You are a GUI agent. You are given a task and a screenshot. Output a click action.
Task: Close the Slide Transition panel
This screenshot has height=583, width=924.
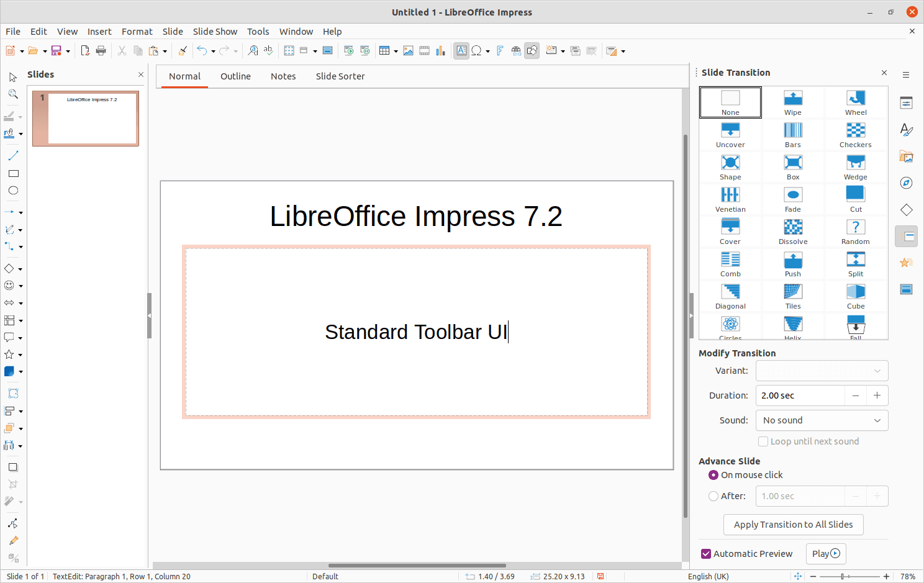pyautogui.click(x=884, y=73)
